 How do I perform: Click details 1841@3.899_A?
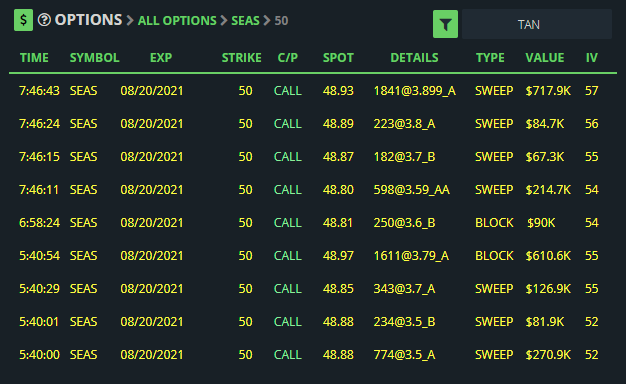(x=414, y=91)
